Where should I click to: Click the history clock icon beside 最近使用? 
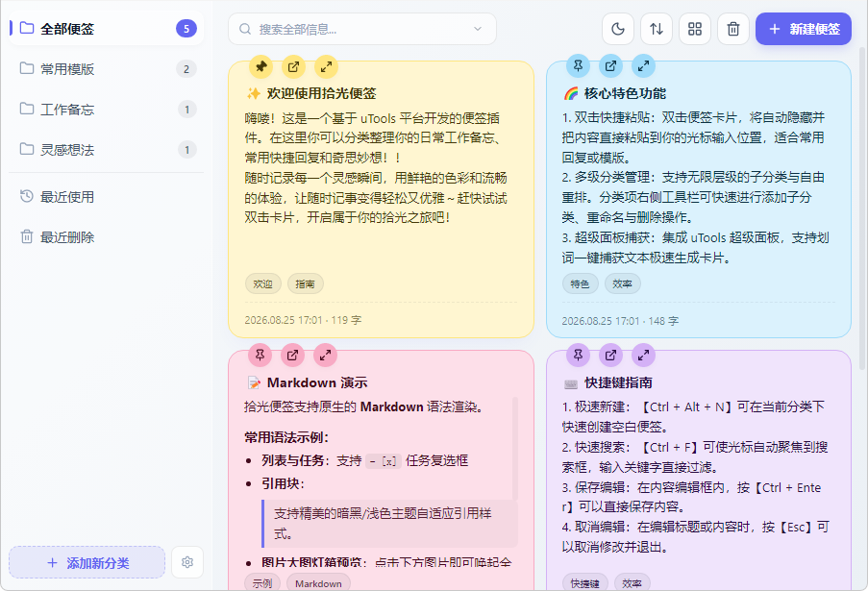pyautogui.click(x=27, y=196)
